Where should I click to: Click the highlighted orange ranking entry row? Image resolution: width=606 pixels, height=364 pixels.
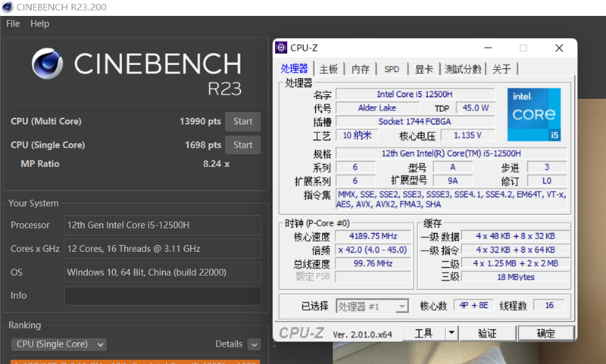[x=136, y=362]
